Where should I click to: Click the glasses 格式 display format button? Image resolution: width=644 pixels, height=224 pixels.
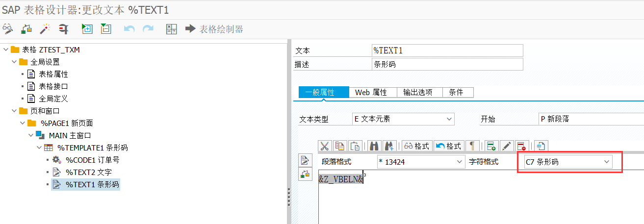[x=417, y=146]
